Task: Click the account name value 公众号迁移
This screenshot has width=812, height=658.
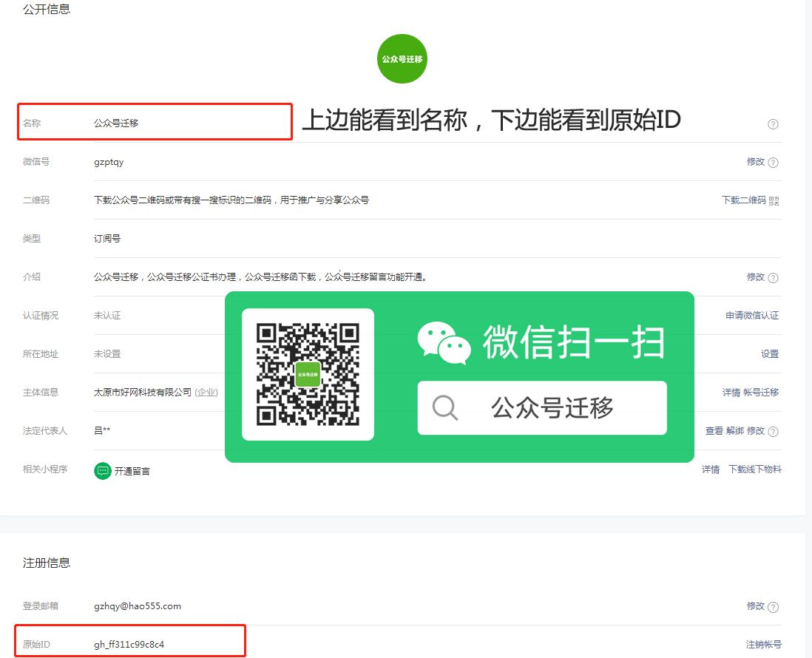Action: 116,123
